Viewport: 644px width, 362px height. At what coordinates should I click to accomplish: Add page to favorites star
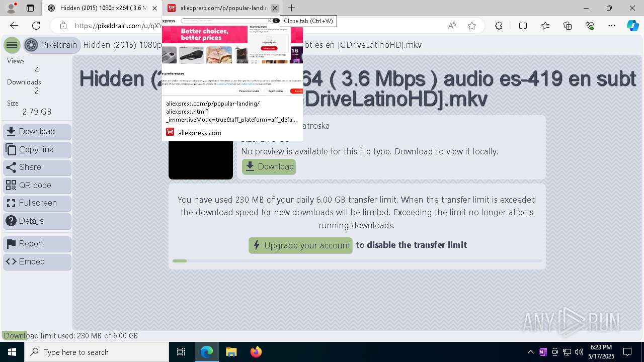coord(472,26)
